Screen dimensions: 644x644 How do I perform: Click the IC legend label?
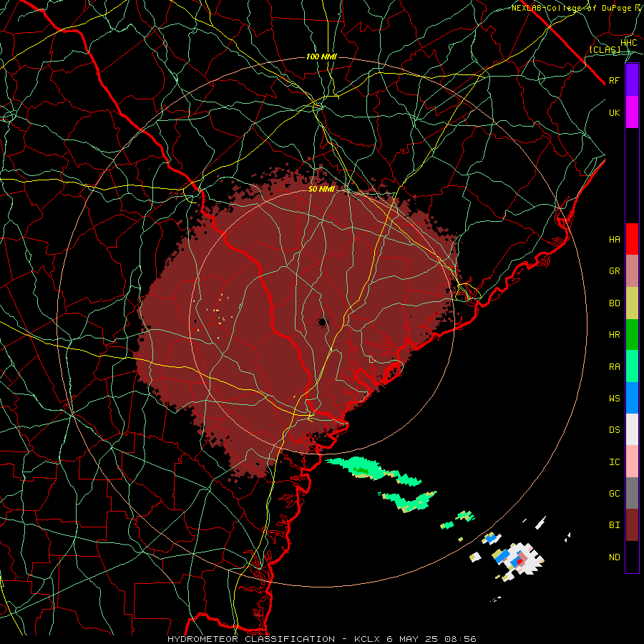click(x=615, y=462)
